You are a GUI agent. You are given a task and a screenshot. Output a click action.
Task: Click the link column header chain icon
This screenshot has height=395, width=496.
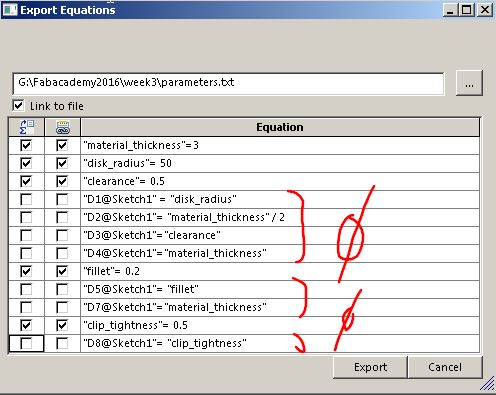(x=62, y=127)
